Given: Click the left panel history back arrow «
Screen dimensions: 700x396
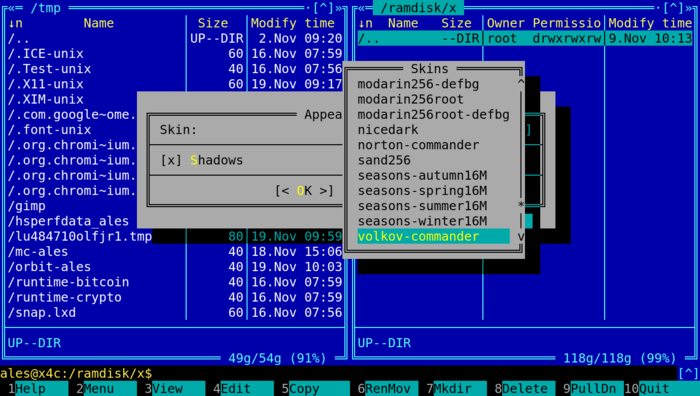Looking at the screenshot, I should click(11, 8).
